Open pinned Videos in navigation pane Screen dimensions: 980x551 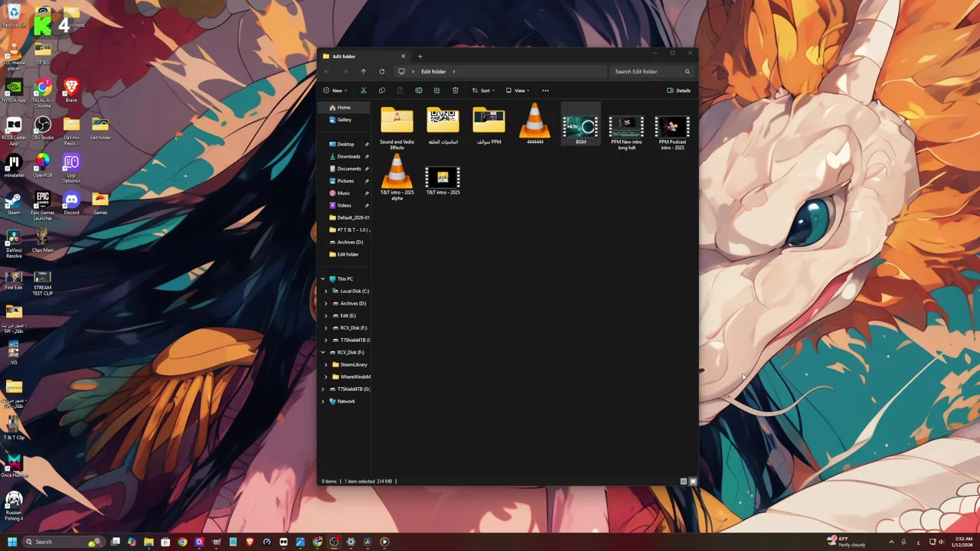coord(345,205)
